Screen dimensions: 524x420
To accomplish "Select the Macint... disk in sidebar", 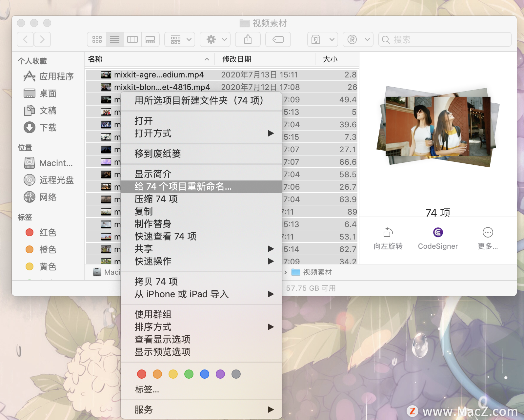I will [48, 163].
